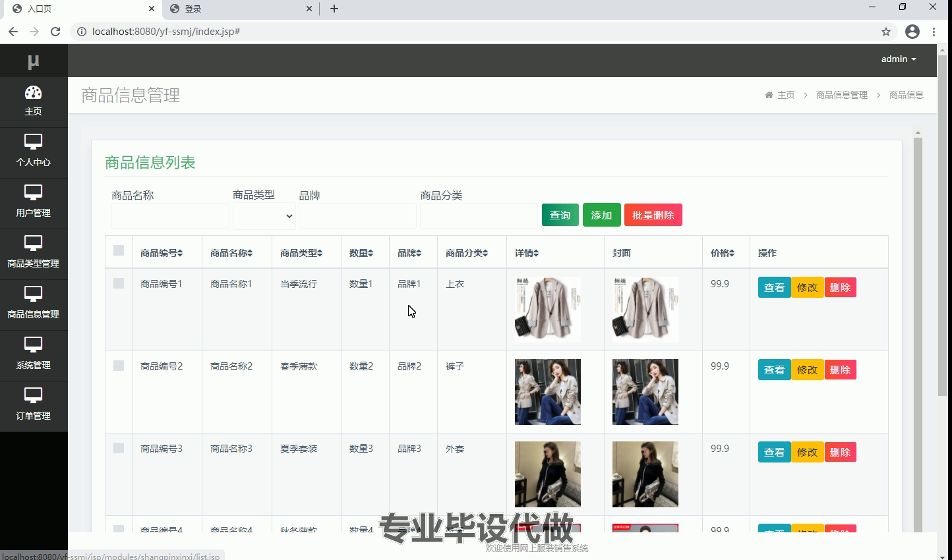Expand the admin user dropdown
The image size is (952, 560).
tap(899, 59)
